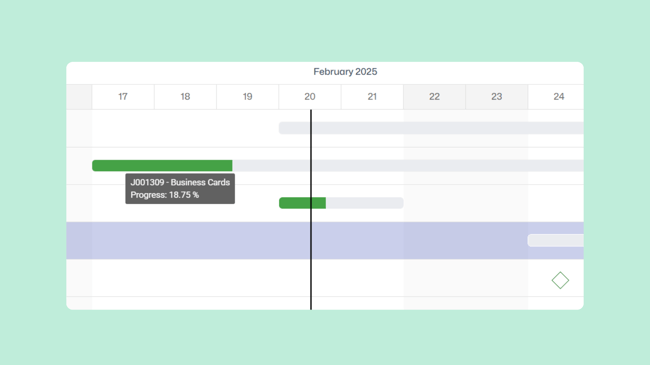Select the highlighted purple row

click(325, 241)
